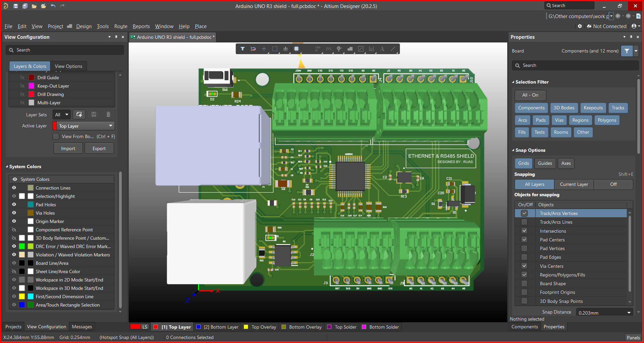Open the Layer Sets All dropdown
Viewport: 644px width, 343px height.
(x=62, y=115)
